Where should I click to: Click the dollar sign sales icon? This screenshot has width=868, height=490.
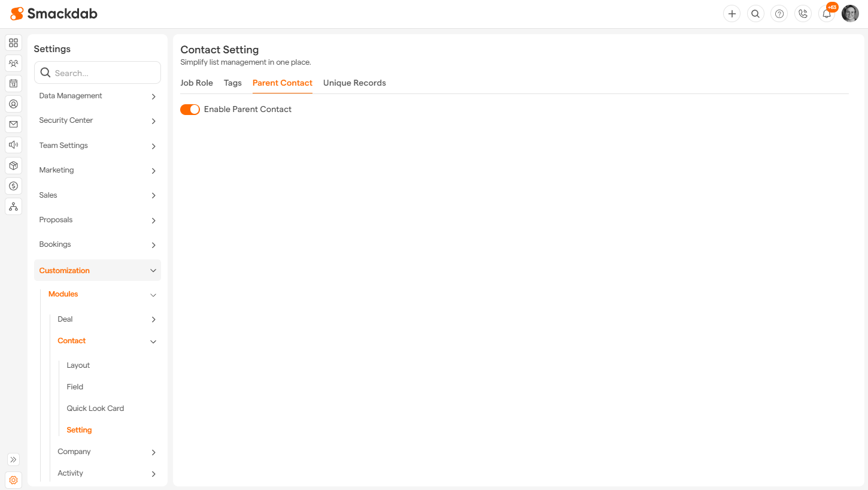tap(13, 186)
